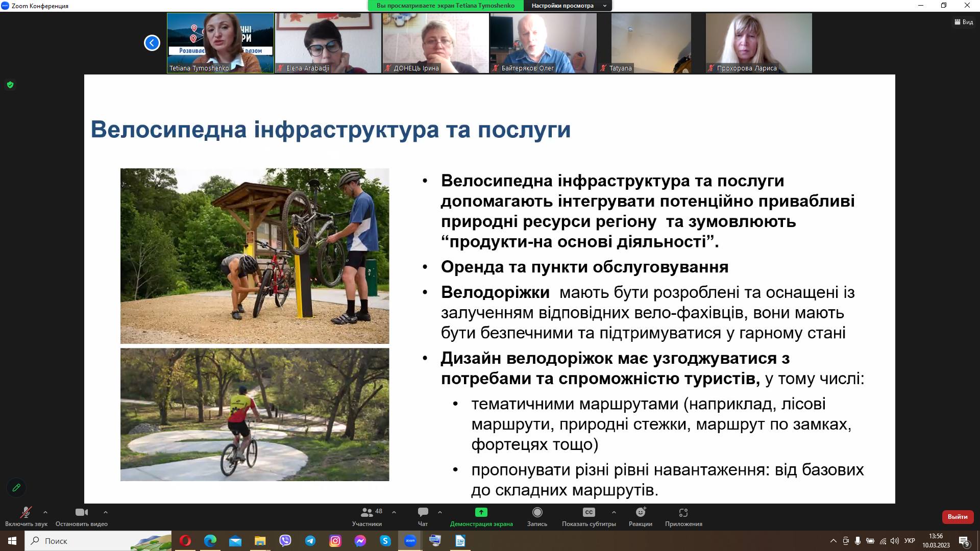Click the red Leave button
Image resolution: width=980 pixels, height=551 pixels.
(957, 516)
